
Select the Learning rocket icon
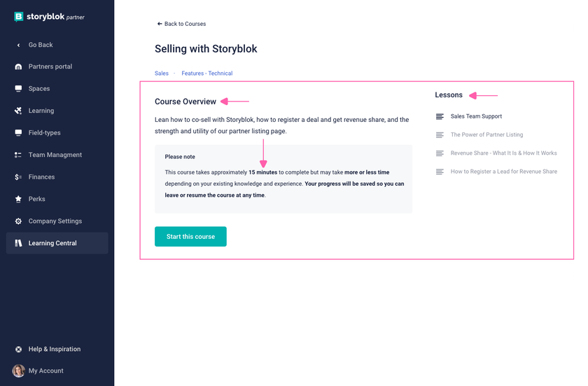(18, 111)
